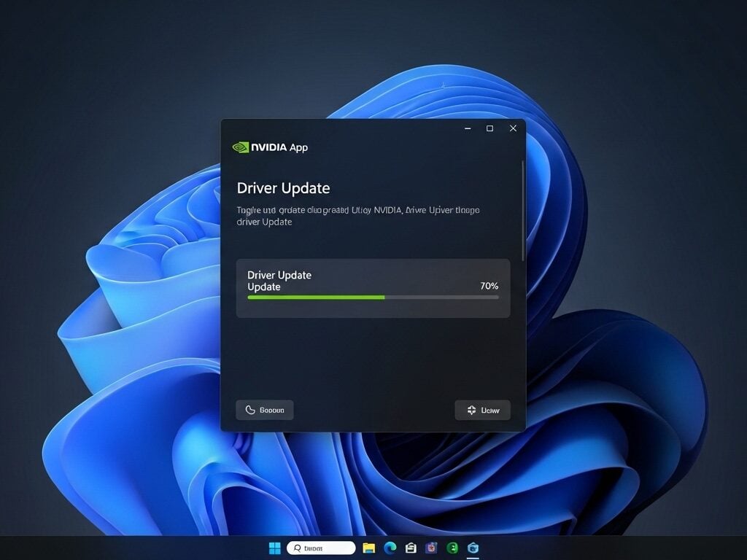Click the Driver Update progress panel
The width and height of the screenshot is (747, 560).
click(x=373, y=287)
